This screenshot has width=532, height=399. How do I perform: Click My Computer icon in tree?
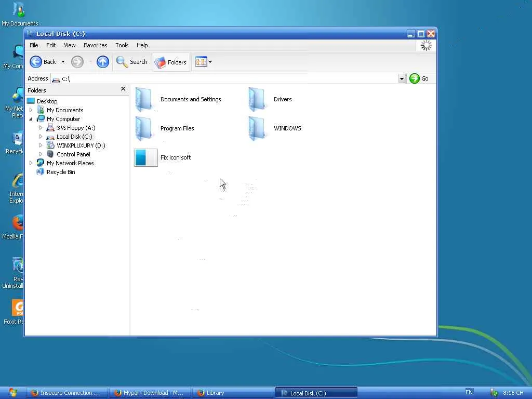41,119
